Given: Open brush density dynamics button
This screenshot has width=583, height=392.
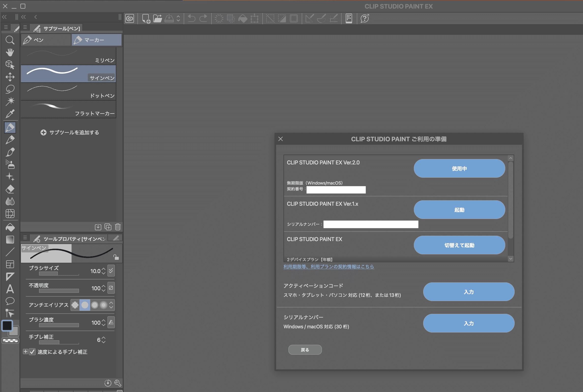Looking at the screenshot, I should (x=111, y=322).
